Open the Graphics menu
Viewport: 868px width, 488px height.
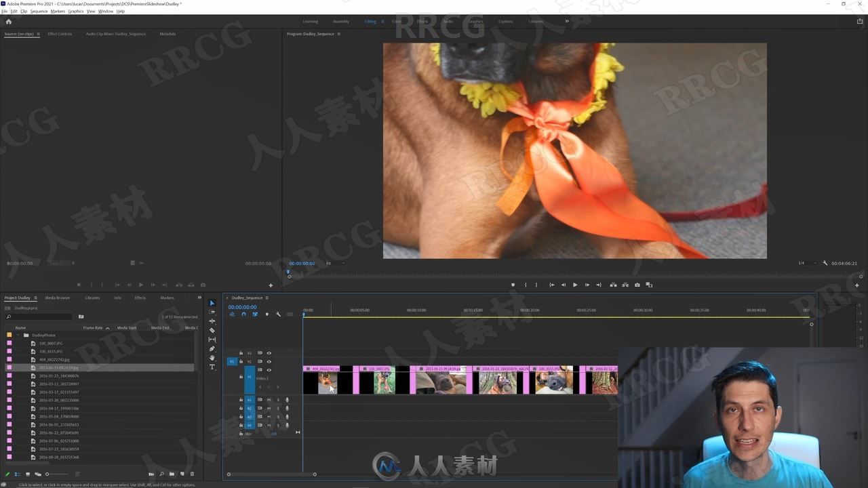pos(76,12)
